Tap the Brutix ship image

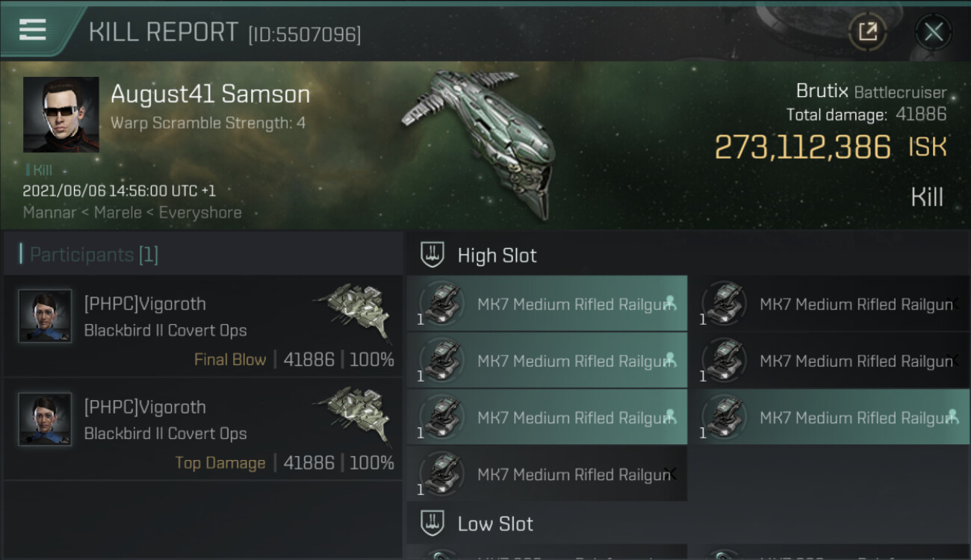pos(478,143)
